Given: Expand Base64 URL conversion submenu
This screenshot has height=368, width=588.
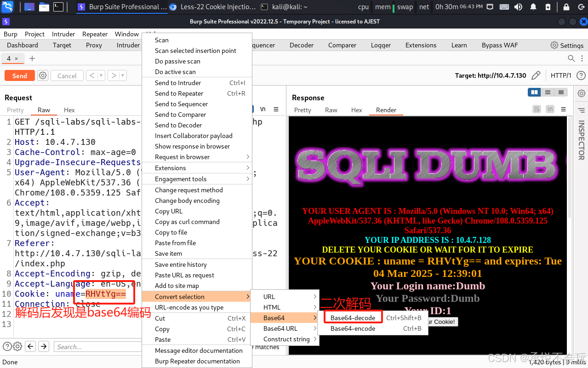Looking at the screenshot, I should click(285, 328).
